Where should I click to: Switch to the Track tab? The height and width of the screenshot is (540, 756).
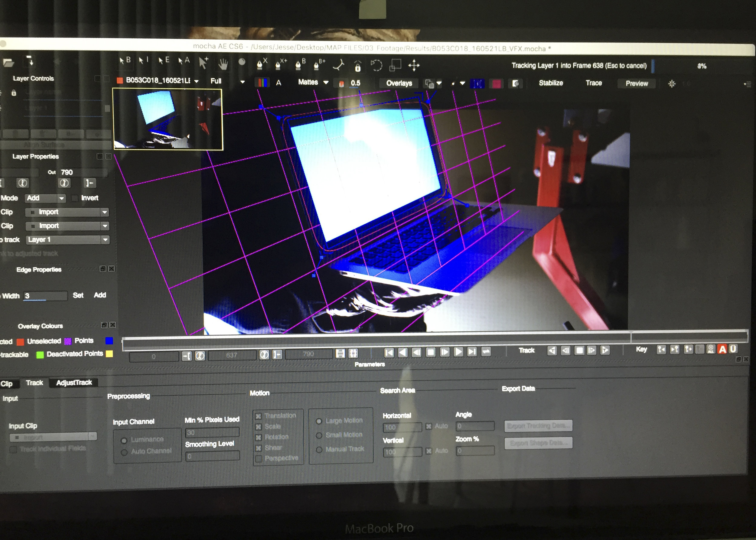point(34,383)
